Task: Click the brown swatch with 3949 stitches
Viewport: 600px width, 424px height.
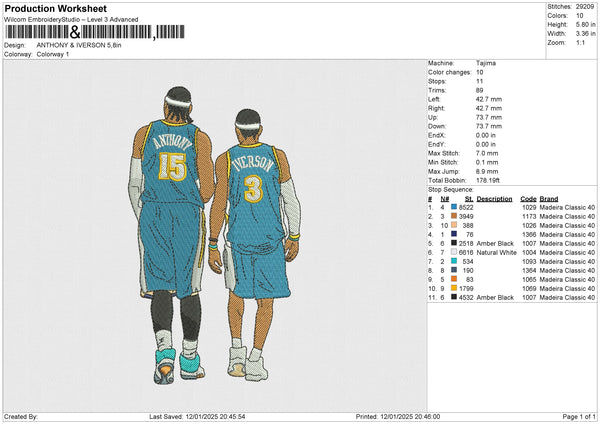Action: point(454,216)
